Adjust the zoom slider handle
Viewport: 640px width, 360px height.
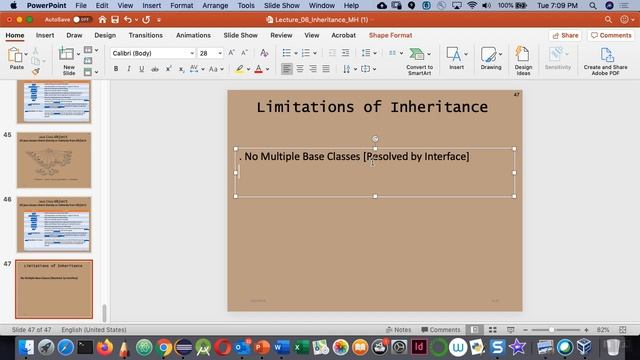point(552,330)
